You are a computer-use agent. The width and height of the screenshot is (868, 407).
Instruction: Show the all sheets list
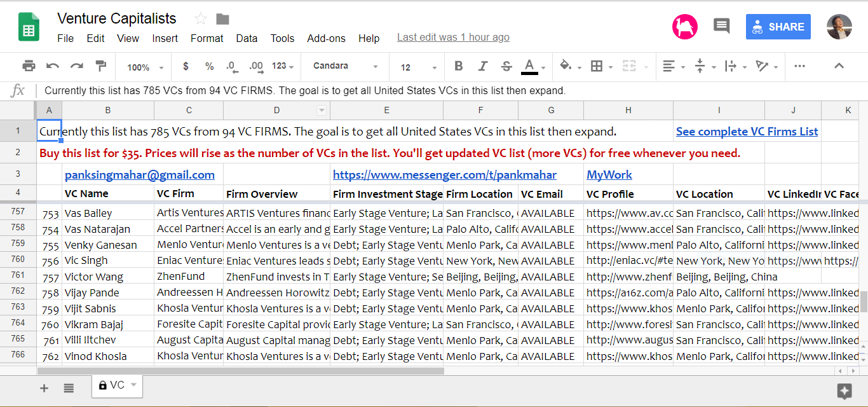[69, 388]
